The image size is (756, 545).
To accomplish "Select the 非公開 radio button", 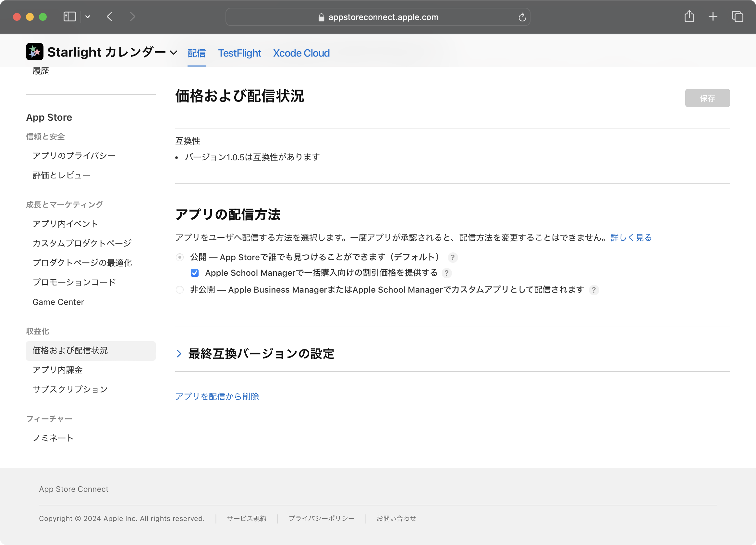I will [180, 290].
